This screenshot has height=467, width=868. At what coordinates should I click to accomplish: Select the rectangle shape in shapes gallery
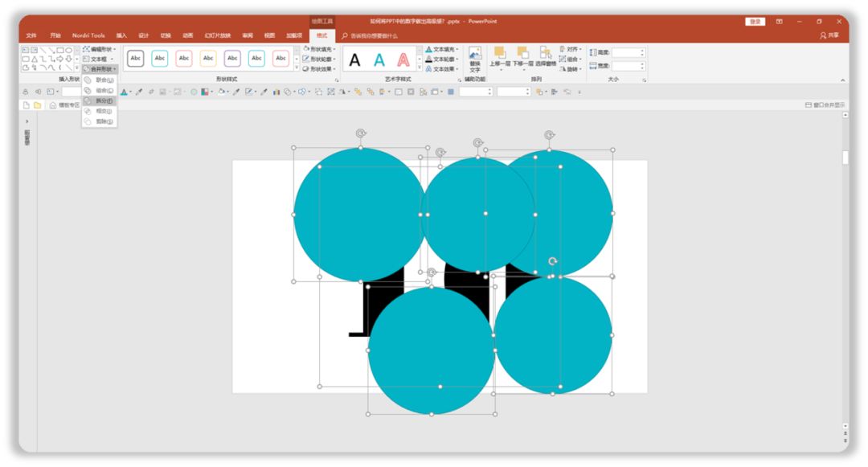coord(59,50)
